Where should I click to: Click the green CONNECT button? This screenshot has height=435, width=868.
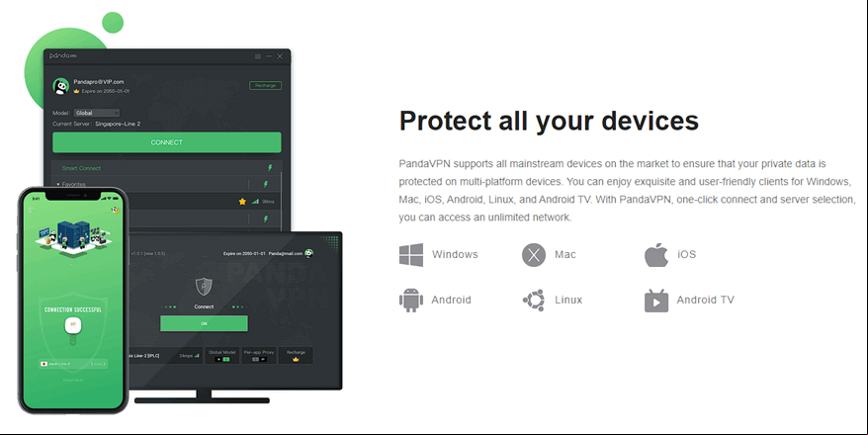click(x=167, y=142)
